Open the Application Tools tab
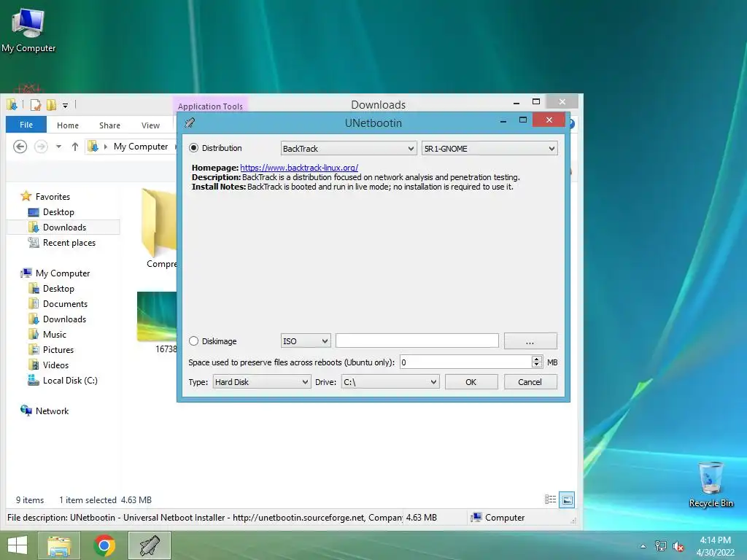 point(210,106)
